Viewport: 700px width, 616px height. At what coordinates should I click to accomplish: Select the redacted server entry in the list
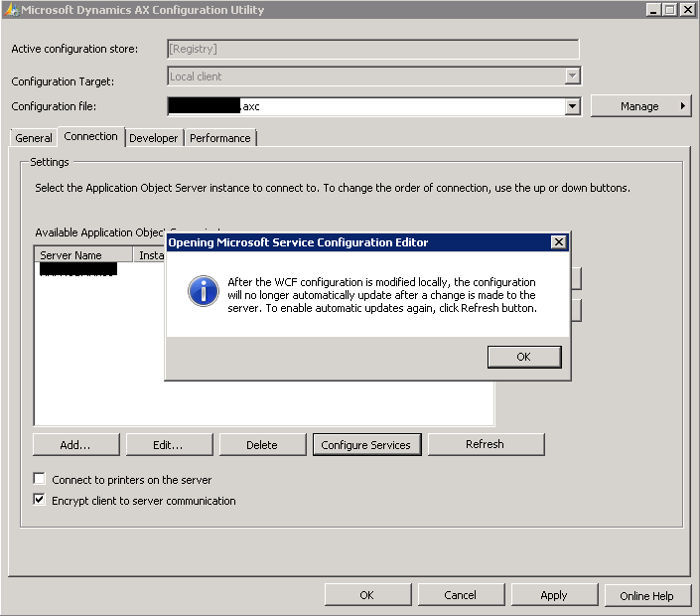pos(78,269)
